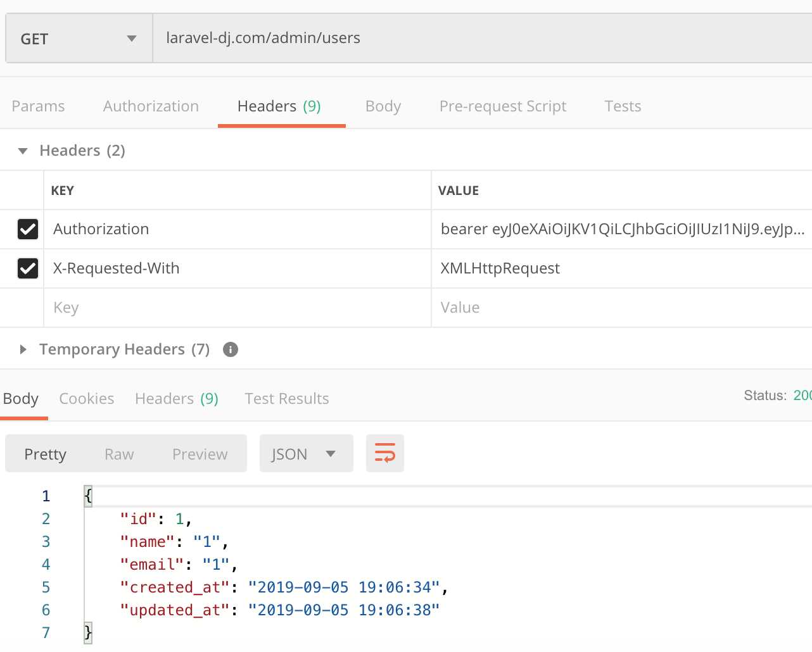Select the Pretty view button

coord(45,455)
